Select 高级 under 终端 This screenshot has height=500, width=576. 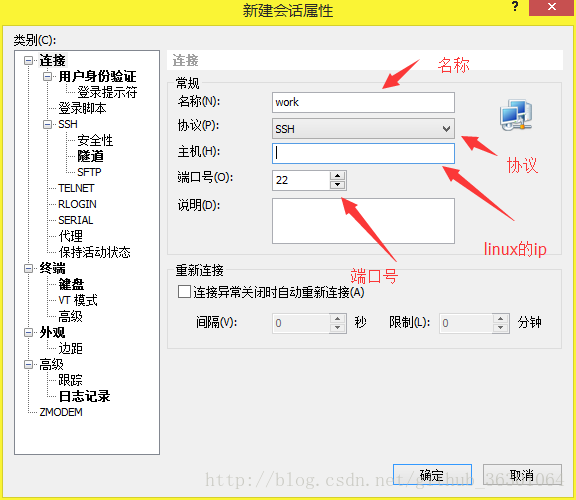tap(71, 316)
